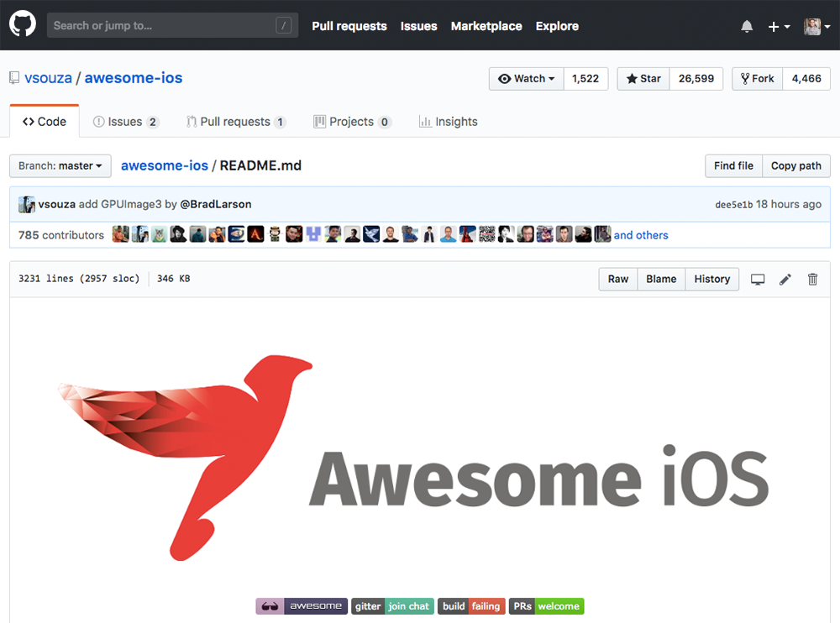Open the first contributor avatar
The image size is (840, 623).
coord(120,234)
